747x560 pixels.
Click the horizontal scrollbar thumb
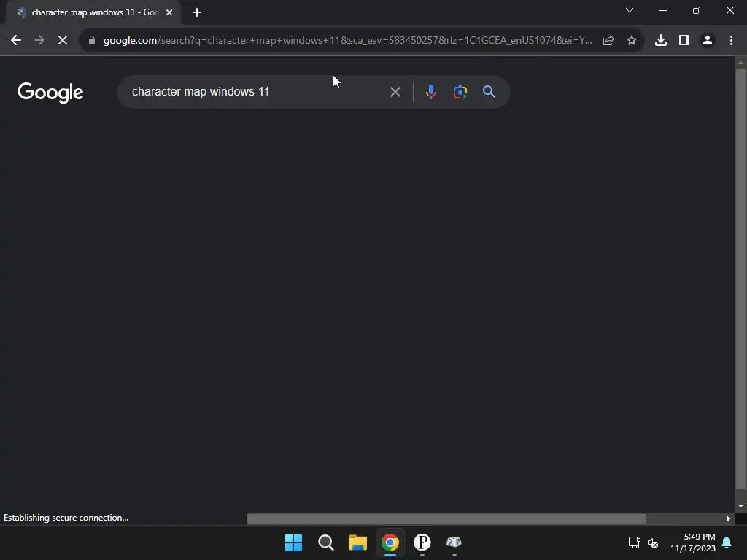click(447, 518)
